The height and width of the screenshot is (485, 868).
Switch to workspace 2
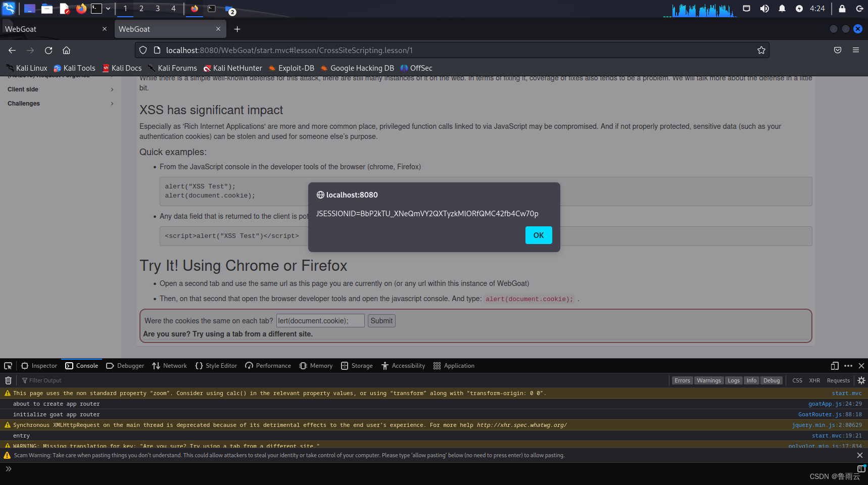(141, 8)
